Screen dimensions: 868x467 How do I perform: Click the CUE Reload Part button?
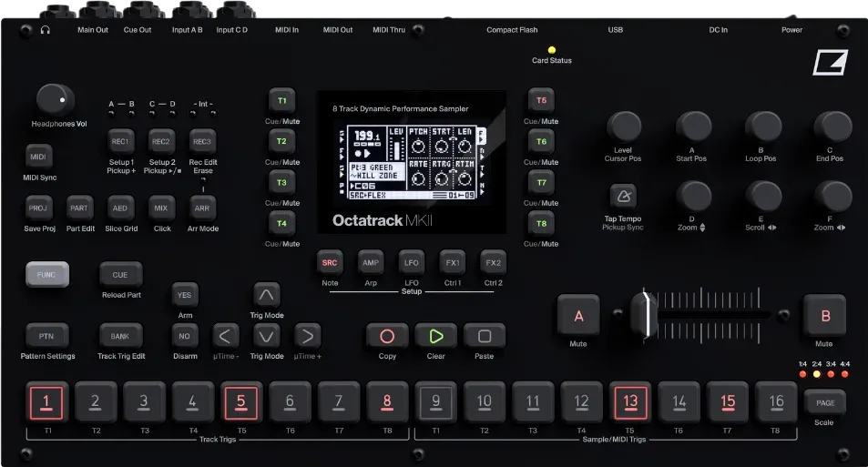click(120, 274)
